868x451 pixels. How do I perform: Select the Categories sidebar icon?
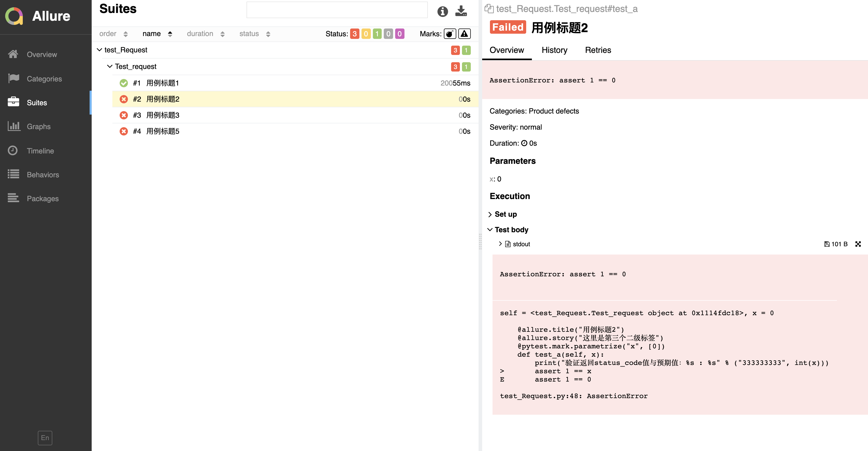pos(44,79)
